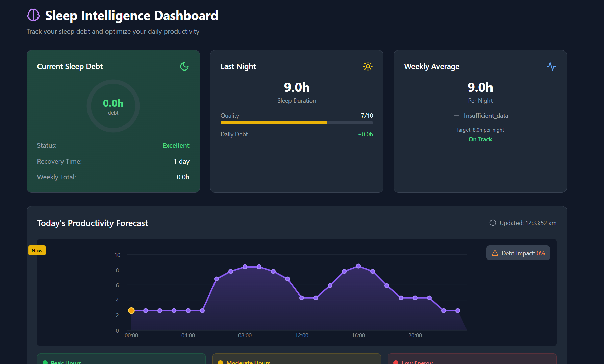Click the green moon icon
The height and width of the screenshot is (364, 604).
[x=184, y=66]
